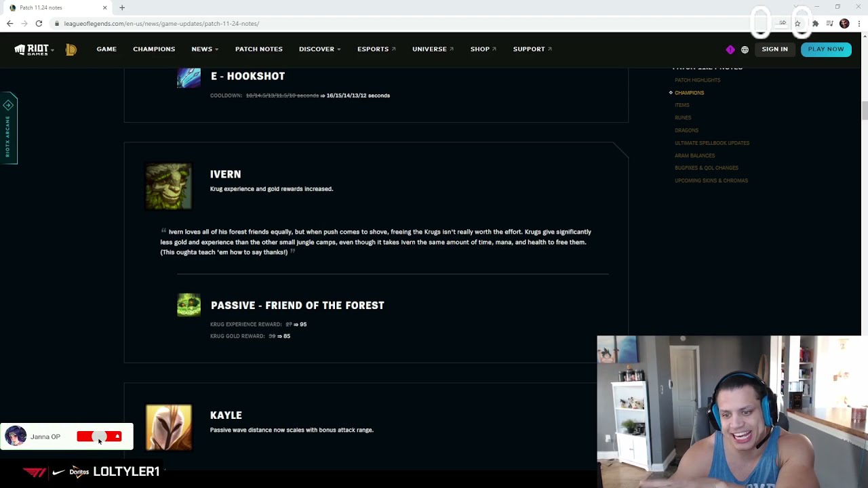Open the language globe selector
The image size is (868, 488).
point(745,49)
